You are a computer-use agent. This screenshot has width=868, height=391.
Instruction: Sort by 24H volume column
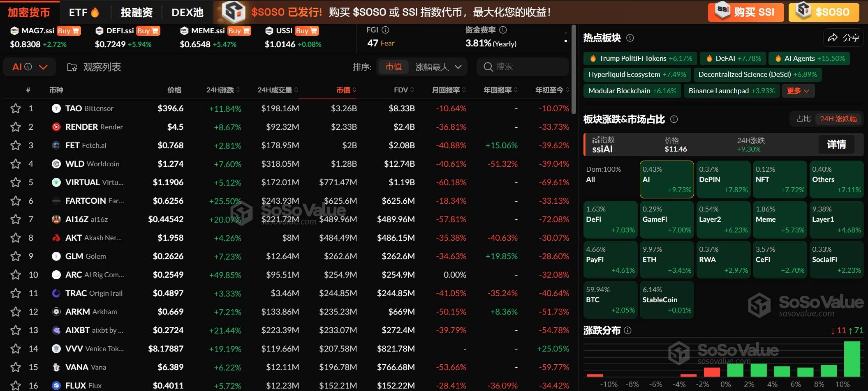pyautogui.click(x=278, y=90)
